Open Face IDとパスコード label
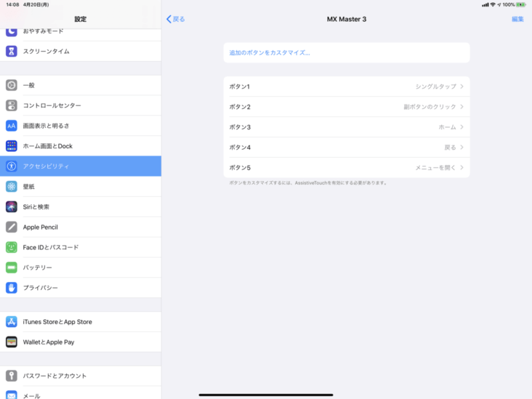The image size is (532, 399). 51,247
